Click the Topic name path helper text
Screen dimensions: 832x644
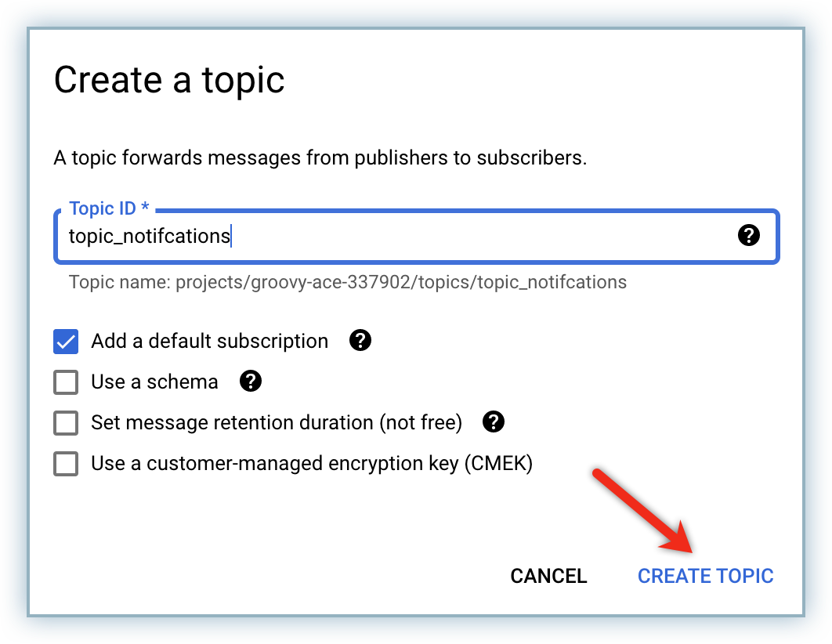(347, 282)
